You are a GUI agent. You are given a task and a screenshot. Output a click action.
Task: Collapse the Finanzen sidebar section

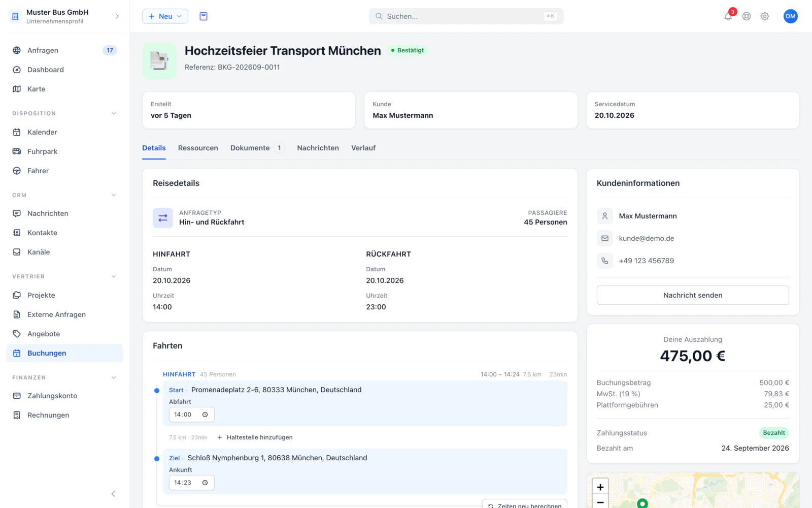[x=114, y=377]
